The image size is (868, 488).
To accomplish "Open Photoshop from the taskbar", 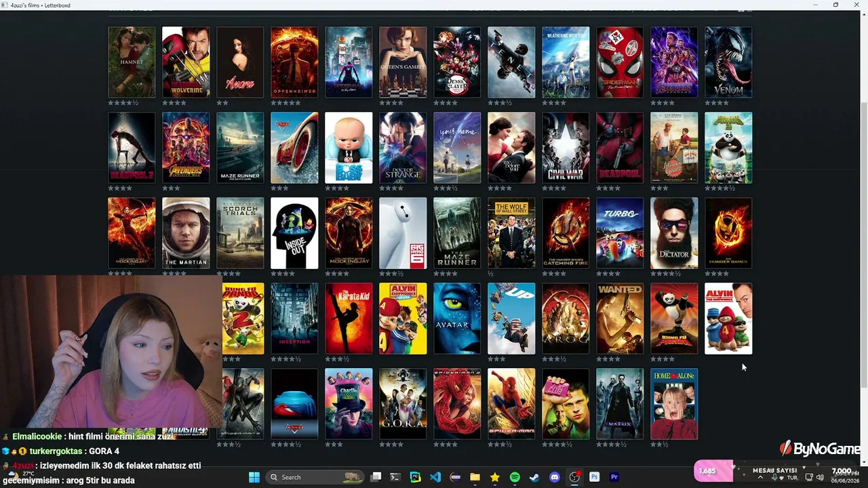I will point(595,477).
